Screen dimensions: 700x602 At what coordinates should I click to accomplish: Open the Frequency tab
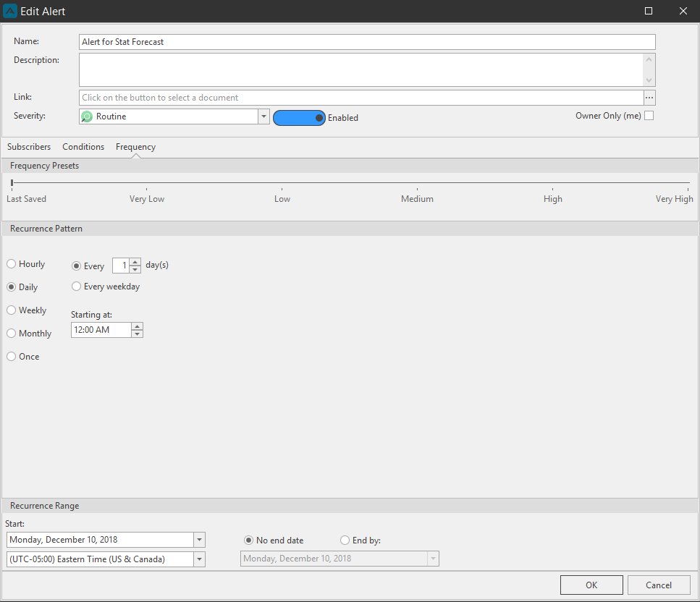pos(135,147)
